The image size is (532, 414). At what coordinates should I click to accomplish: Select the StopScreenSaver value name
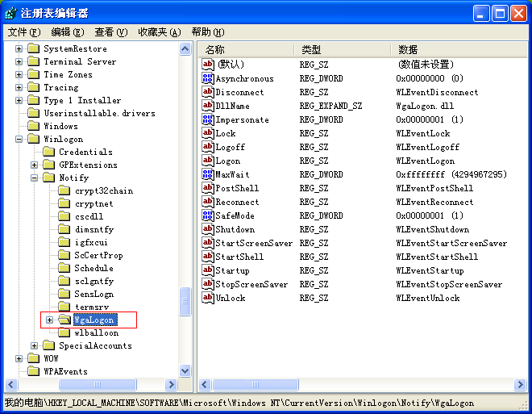pyautogui.click(x=251, y=284)
